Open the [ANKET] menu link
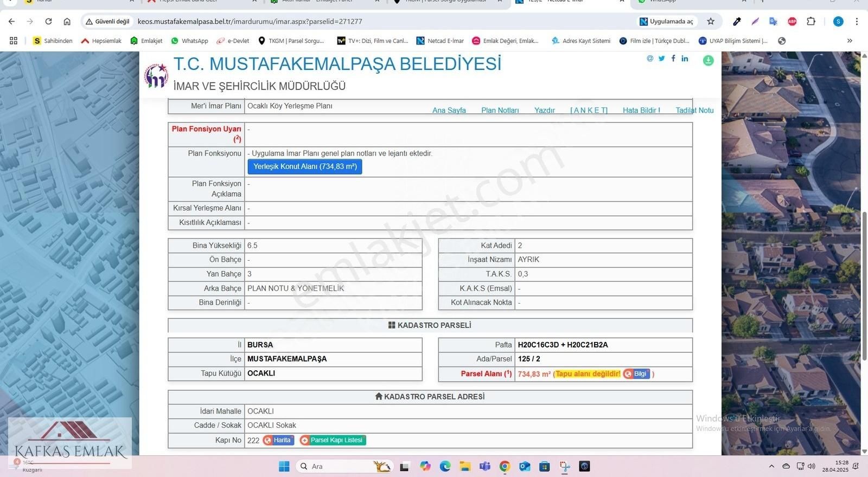This screenshot has height=477, width=868. 589,110
